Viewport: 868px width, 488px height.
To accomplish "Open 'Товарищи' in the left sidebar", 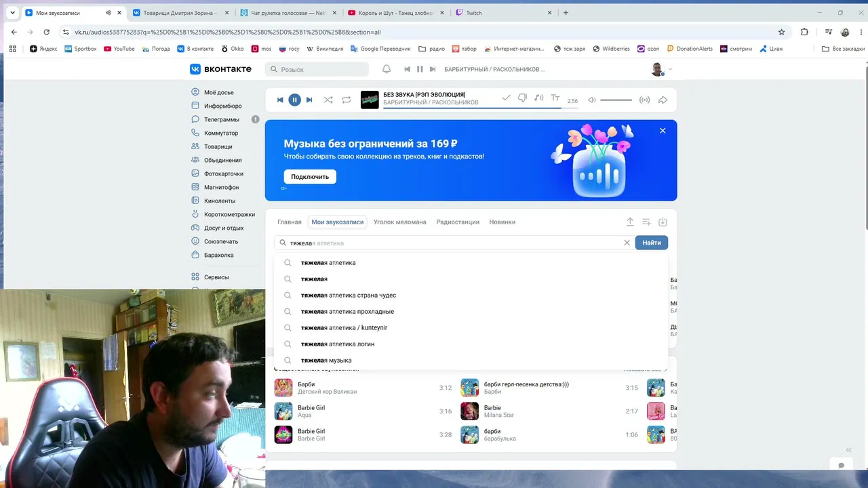I will (x=218, y=146).
